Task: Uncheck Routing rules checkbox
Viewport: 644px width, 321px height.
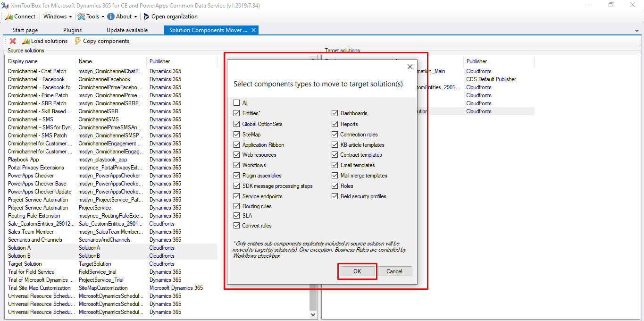Action: click(x=236, y=206)
